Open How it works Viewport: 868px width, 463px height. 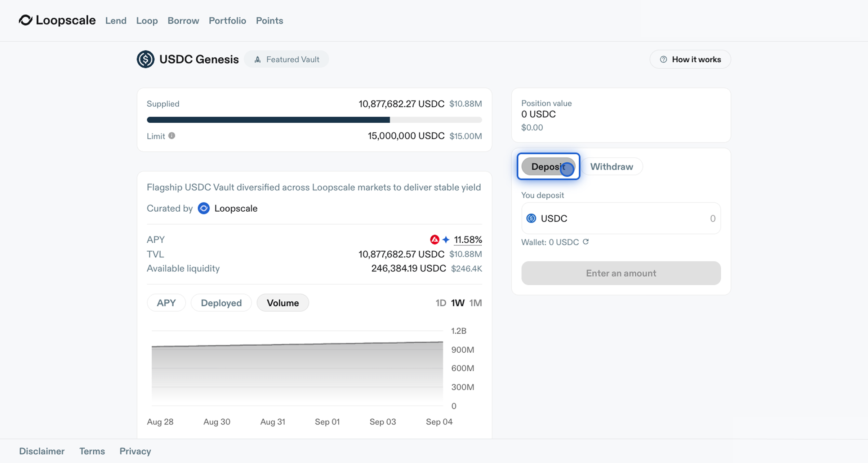pyautogui.click(x=690, y=59)
